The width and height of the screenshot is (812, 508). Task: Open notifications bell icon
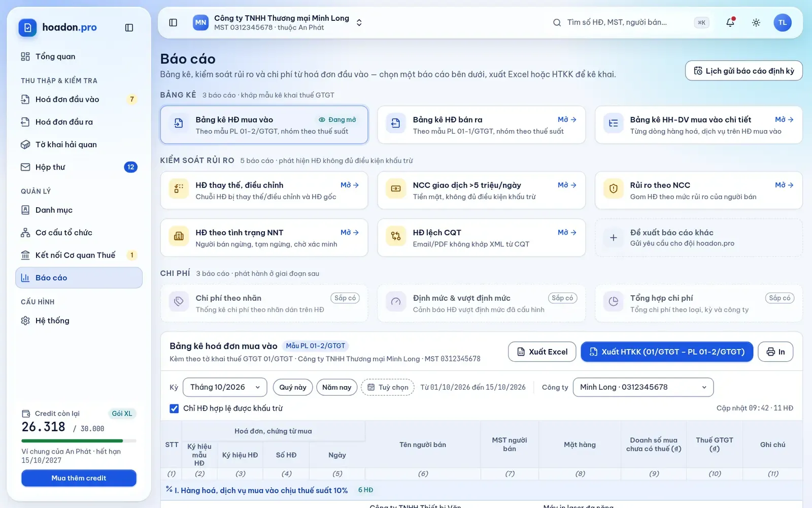point(730,22)
